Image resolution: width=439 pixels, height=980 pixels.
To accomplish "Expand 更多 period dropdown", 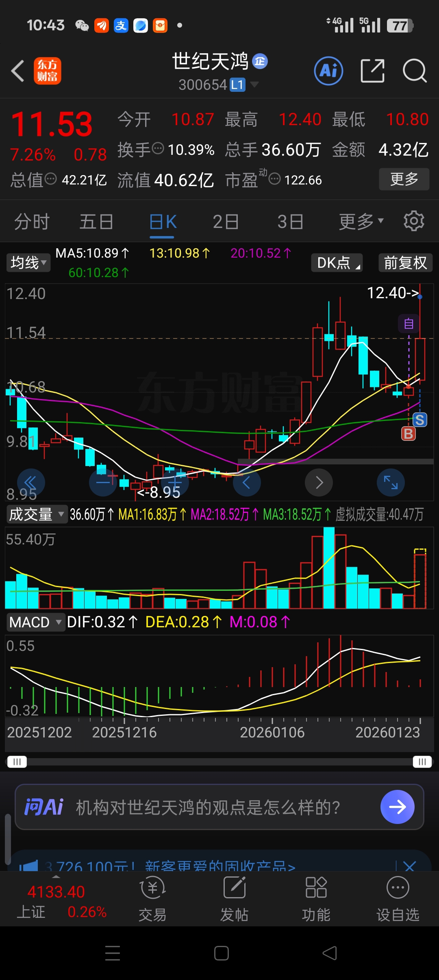I will point(361,221).
